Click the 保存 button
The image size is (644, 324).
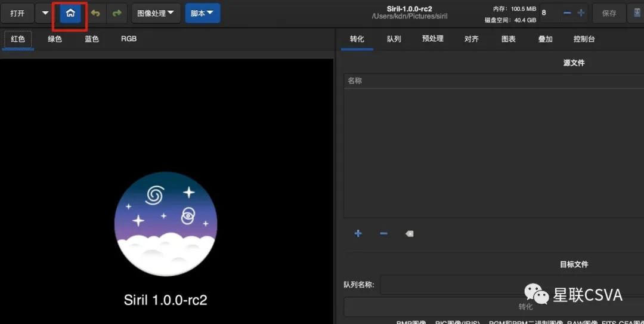(609, 13)
